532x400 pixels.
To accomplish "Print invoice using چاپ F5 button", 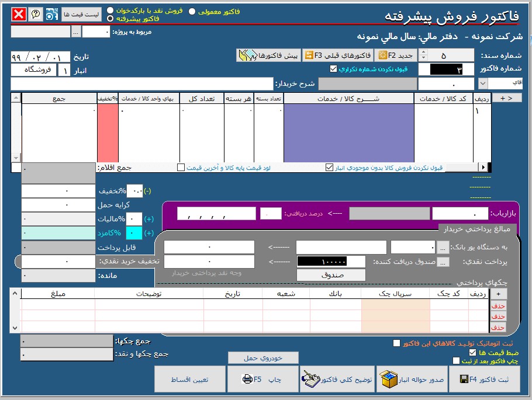I will [x=262, y=380].
